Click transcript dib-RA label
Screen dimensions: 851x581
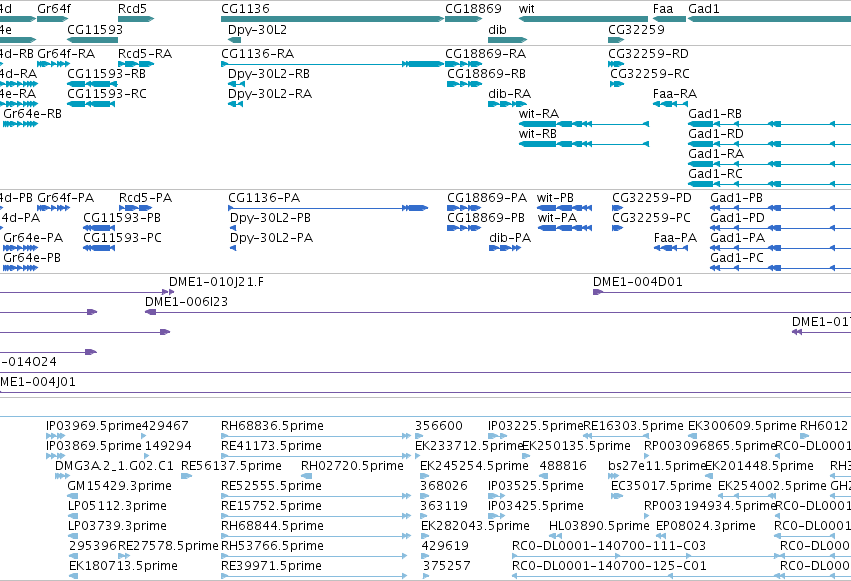pos(509,94)
